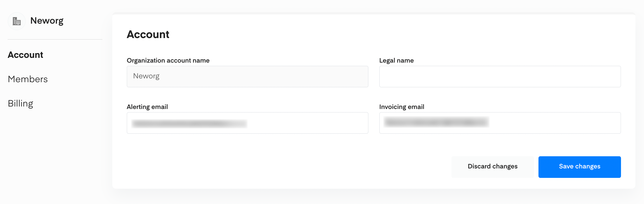Screen dimensions: 644x204
Task: Click the blurred invoicing email address text
Action: point(437,122)
